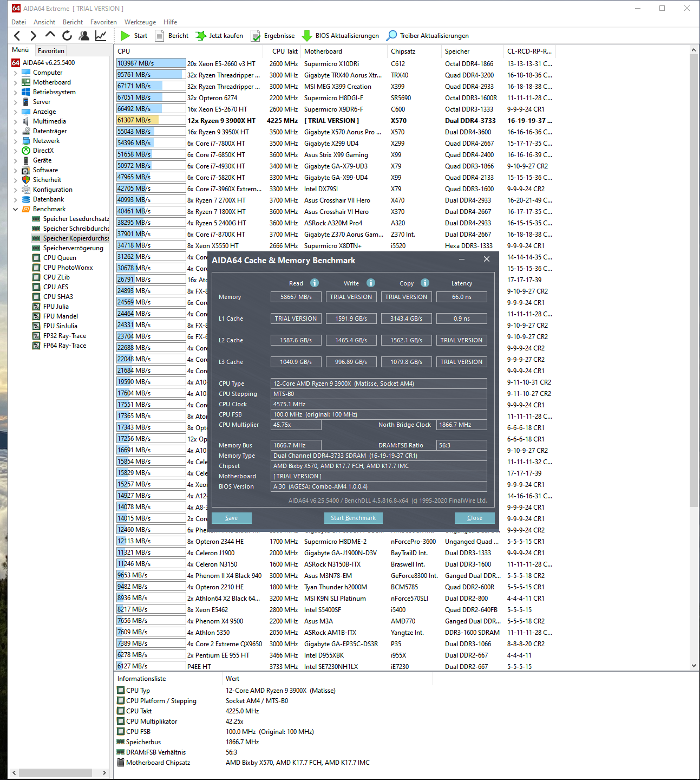Select Speicherverzögerung benchmark item
Image resolution: width=700 pixels, height=780 pixels.
pos(73,248)
